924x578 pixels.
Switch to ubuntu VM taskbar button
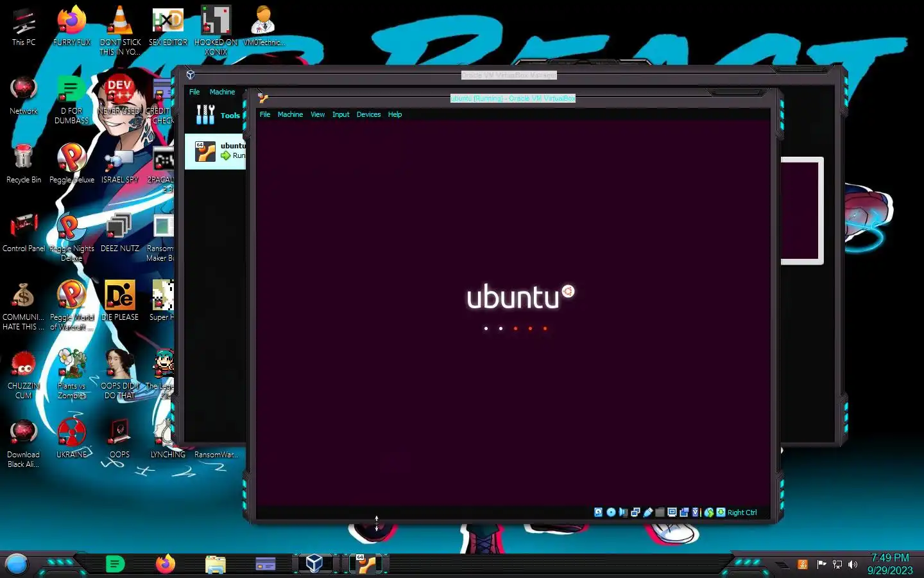point(366,564)
